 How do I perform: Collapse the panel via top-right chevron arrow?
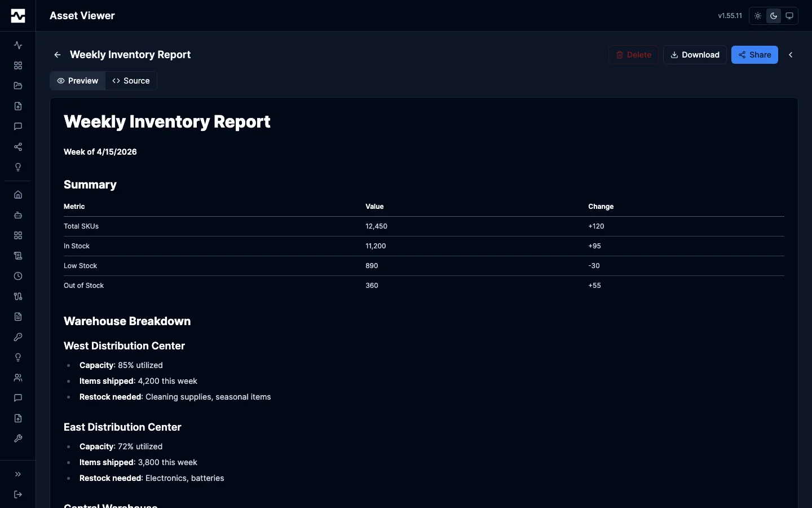pyautogui.click(x=791, y=55)
